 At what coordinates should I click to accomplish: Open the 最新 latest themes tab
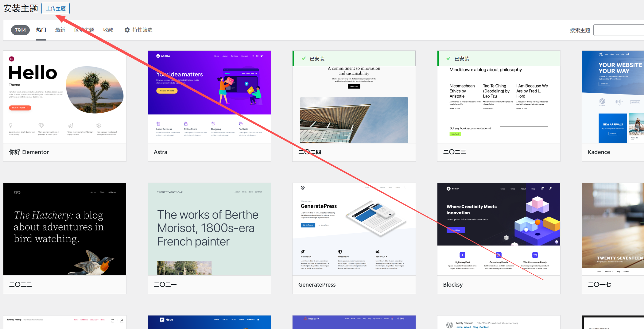click(x=60, y=30)
